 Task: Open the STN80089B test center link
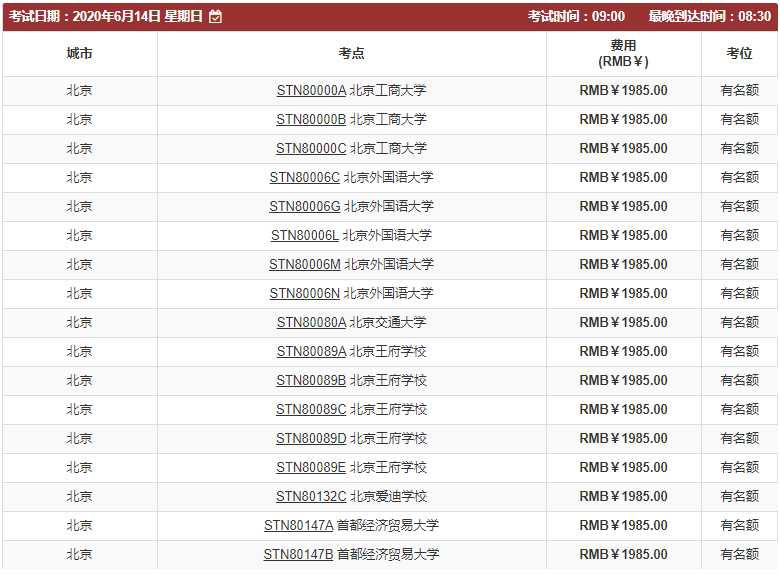pyautogui.click(x=311, y=381)
